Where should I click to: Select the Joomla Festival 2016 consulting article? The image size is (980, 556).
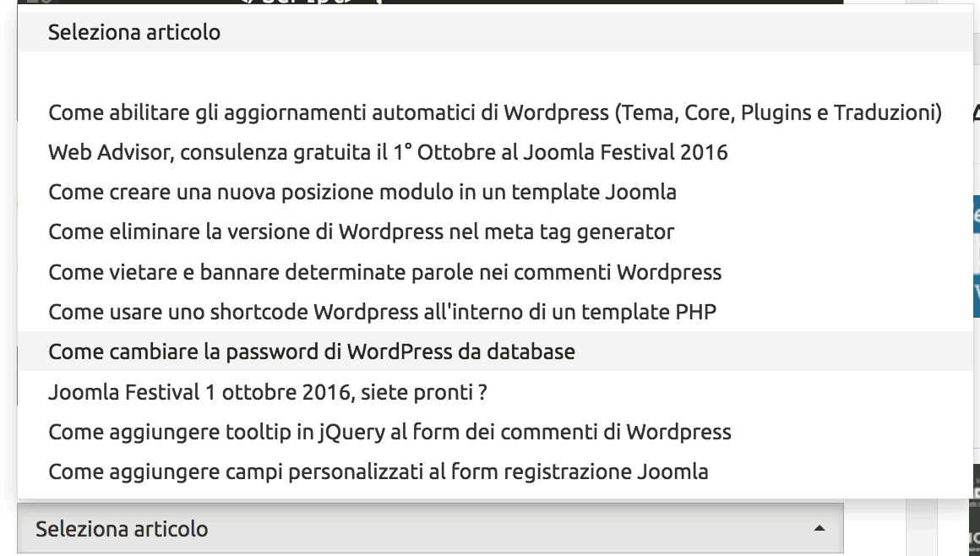point(387,152)
